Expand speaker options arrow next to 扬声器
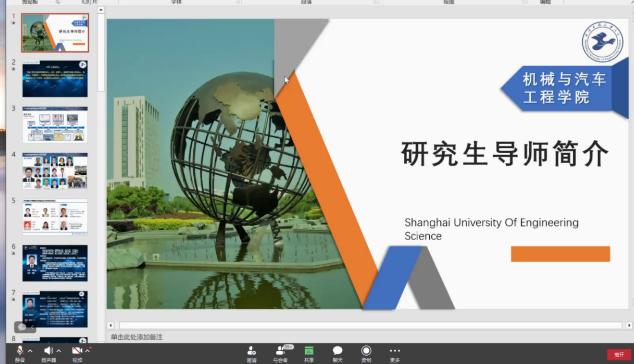Image resolution: width=634 pixels, height=364 pixels. (x=59, y=350)
